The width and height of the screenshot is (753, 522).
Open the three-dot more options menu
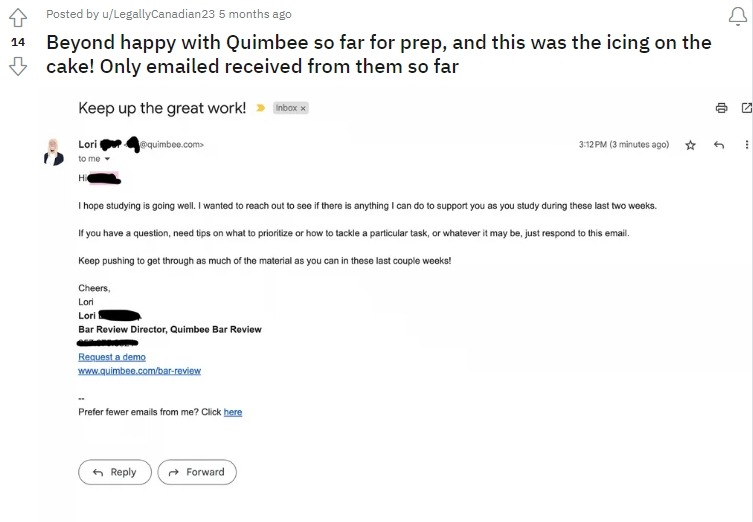(746, 145)
